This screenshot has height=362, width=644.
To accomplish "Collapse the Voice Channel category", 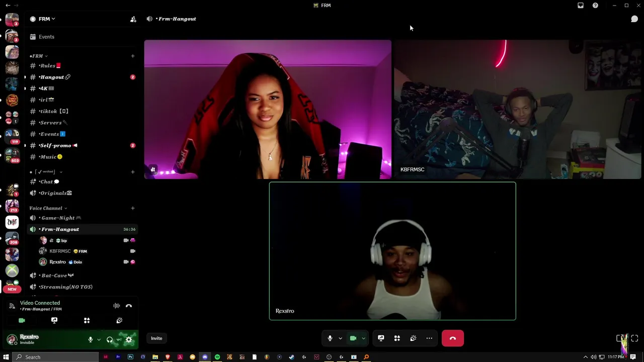I will [x=48, y=208].
